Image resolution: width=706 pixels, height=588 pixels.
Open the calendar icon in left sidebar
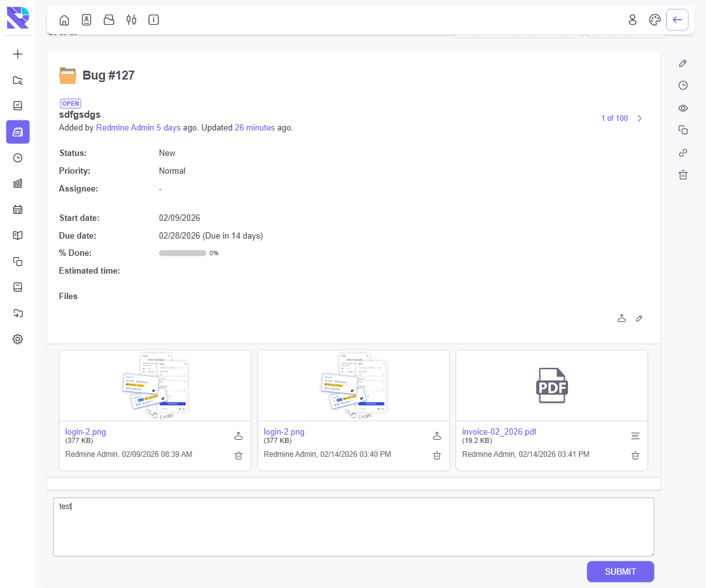(x=18, y=209)
